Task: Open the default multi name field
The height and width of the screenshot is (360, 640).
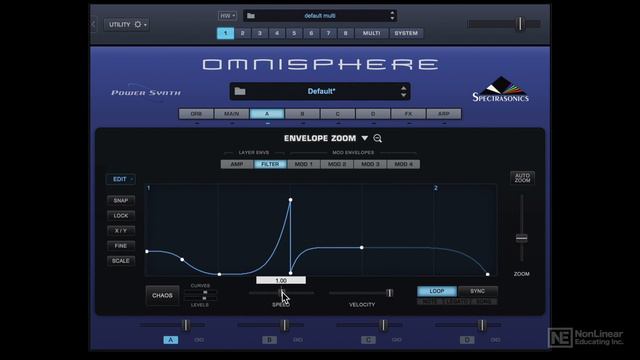Action: pyautogui.click(x=320, y=16)
